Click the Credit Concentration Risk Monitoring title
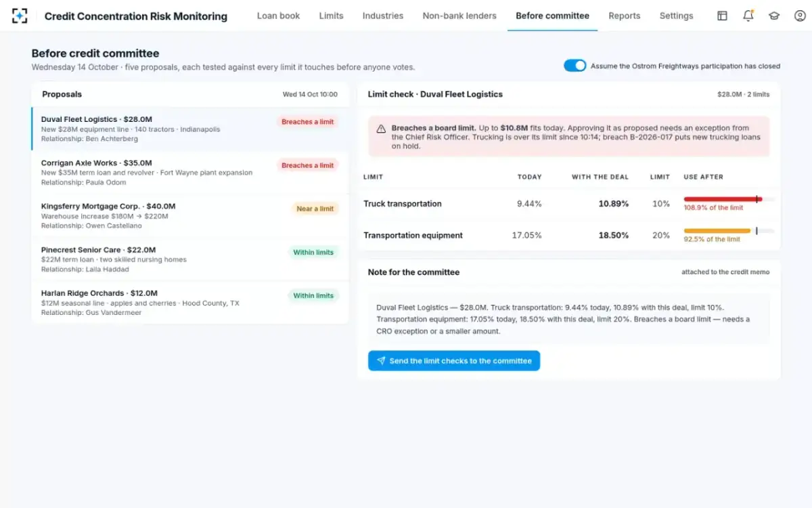 pyautogui.click(x=136, y=16)
